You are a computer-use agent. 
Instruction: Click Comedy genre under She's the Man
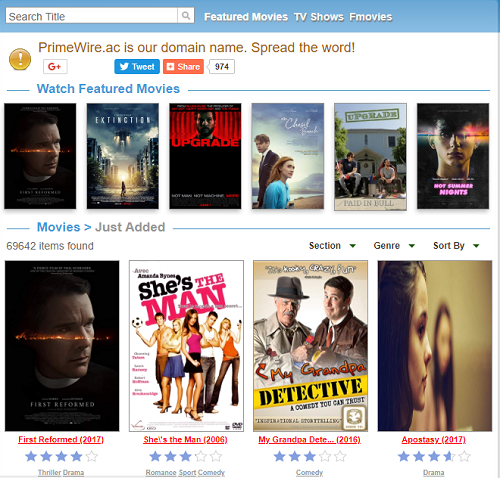point(211,473)
